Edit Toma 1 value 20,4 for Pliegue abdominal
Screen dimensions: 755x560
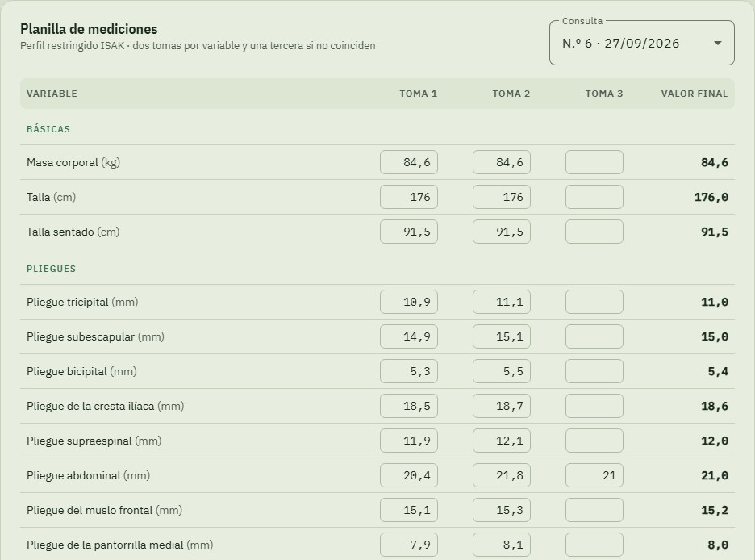(409, 475)
